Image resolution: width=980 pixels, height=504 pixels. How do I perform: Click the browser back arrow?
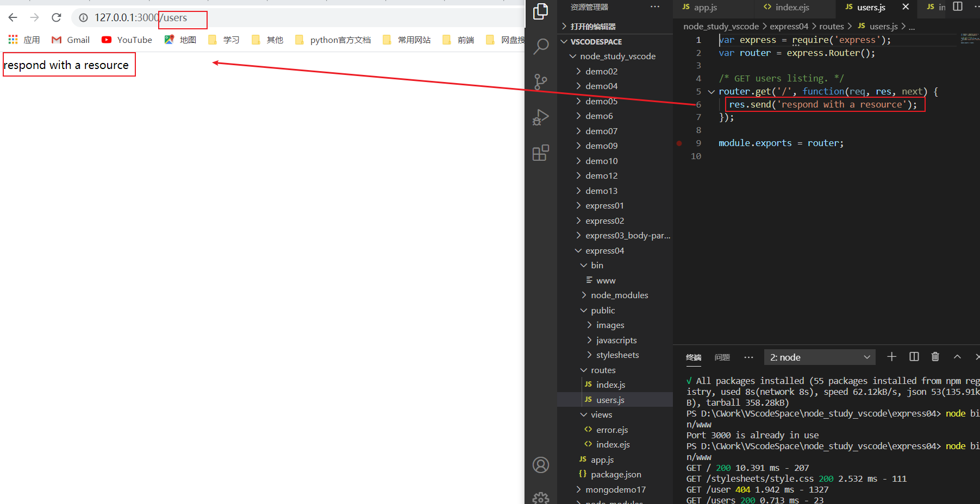pos(13,17)
